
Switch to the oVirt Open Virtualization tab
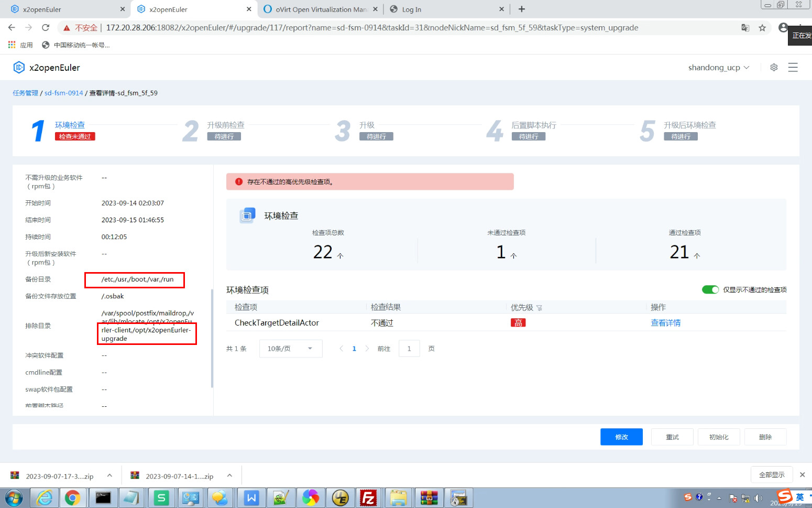pyautogui.click(x=320, y=9)
